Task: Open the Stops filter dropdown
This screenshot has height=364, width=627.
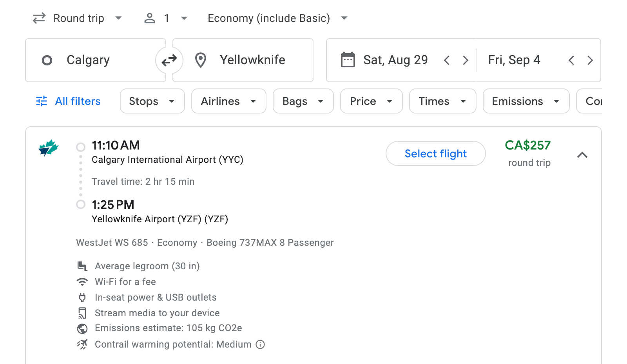Action: pos(152,101)
